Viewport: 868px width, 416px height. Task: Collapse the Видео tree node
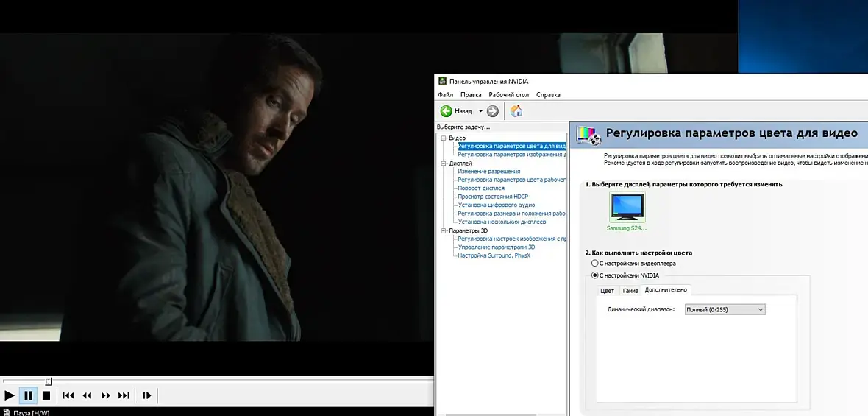444,138
